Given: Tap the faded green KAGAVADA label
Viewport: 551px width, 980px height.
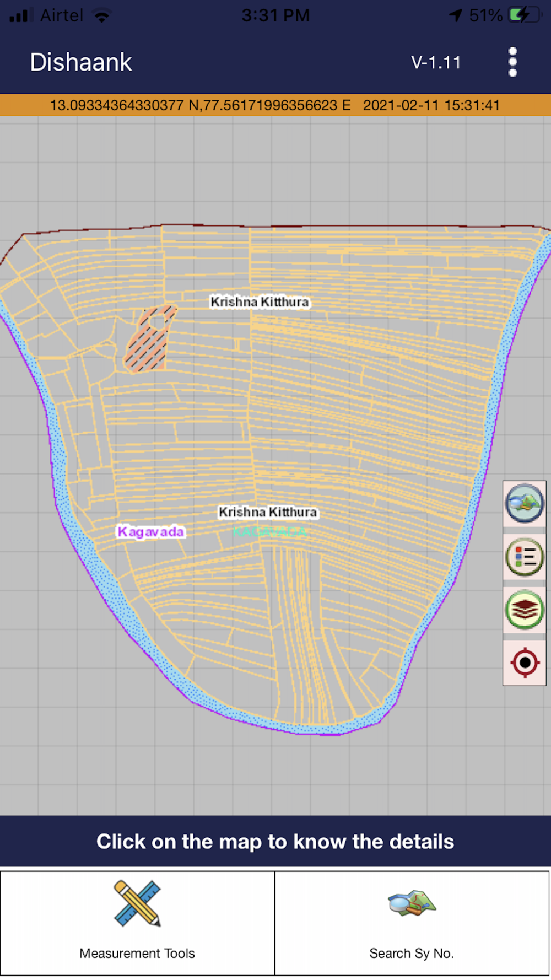Looking at the screenshot, I should point(269,532).
